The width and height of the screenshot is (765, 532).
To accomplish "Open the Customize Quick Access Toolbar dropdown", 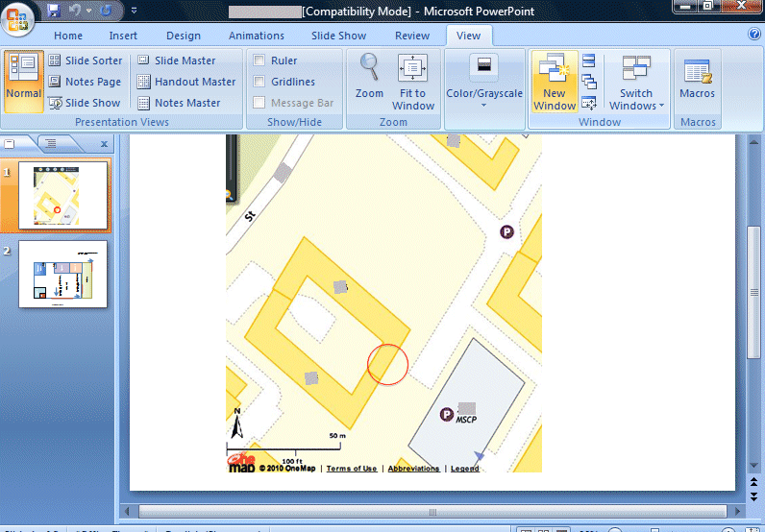I will pyautogui.click(x=133, y=11).
